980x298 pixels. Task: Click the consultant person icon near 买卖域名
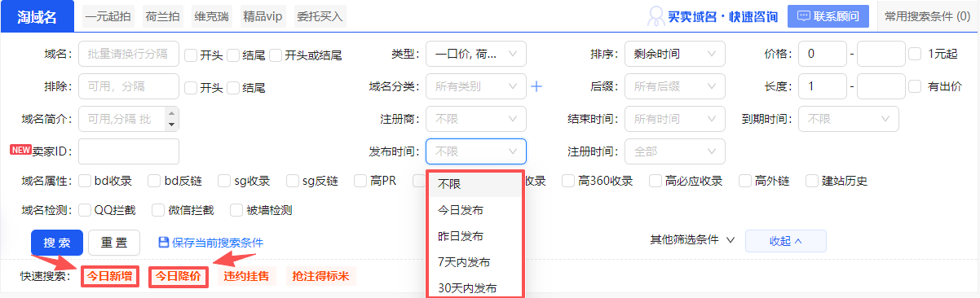(656, 16)
